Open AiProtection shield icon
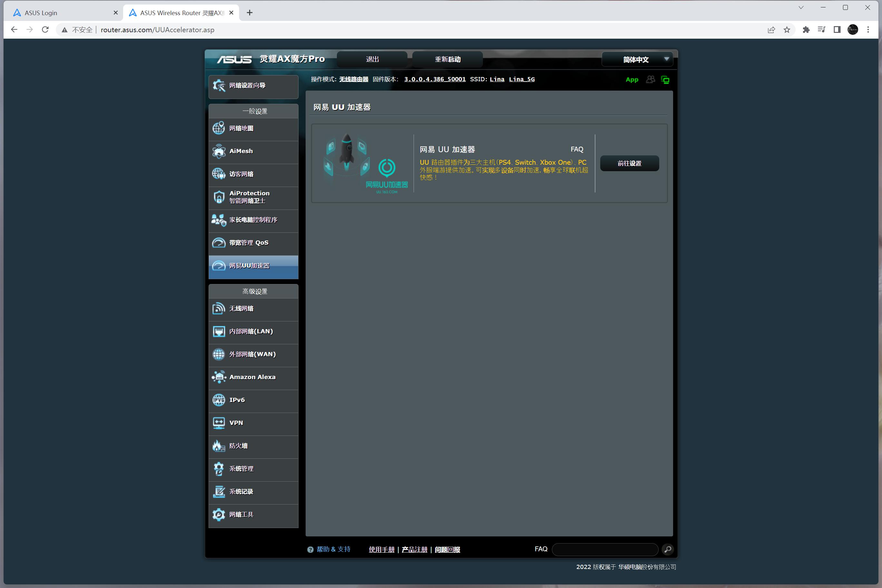The height and width of the screenshot is (588, 882). coord(219,197)
